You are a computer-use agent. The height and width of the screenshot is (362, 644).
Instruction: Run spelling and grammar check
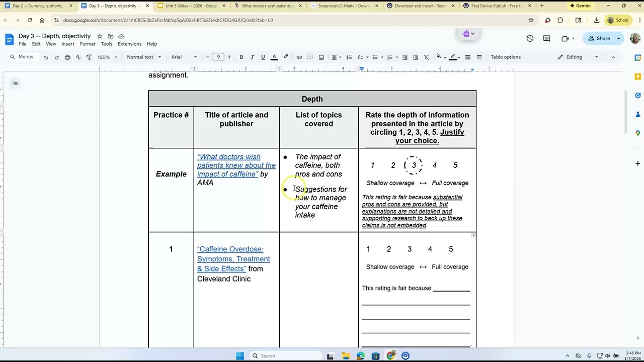click(78, 57)
